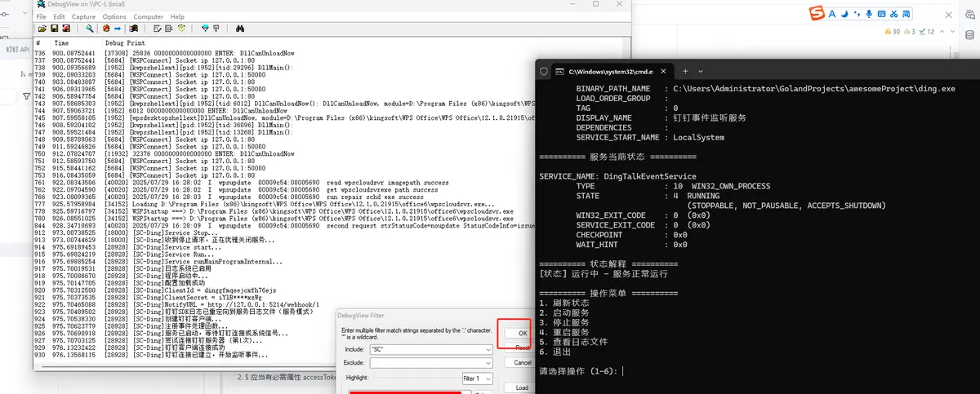The width and height of the screenshot is (980, 394).
Task: Expand the Include filter combo box dropdown
Action: coord(488,349)
